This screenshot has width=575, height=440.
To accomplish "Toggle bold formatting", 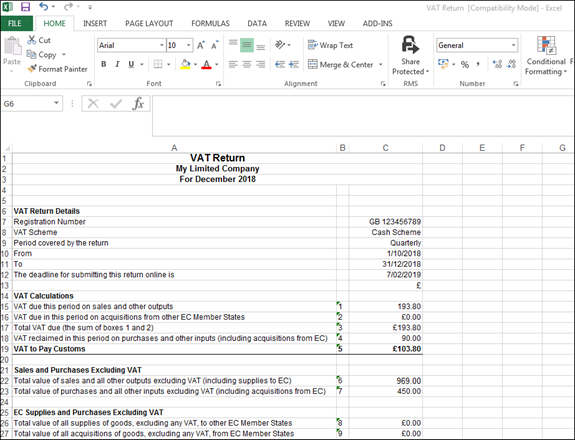I will (x=104, y=65).
